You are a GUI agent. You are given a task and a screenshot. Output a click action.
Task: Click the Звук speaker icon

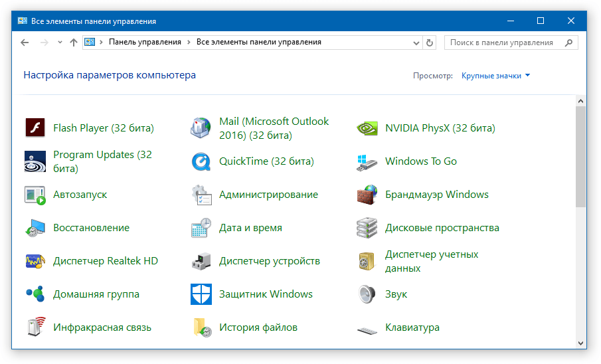coord(367,294)
